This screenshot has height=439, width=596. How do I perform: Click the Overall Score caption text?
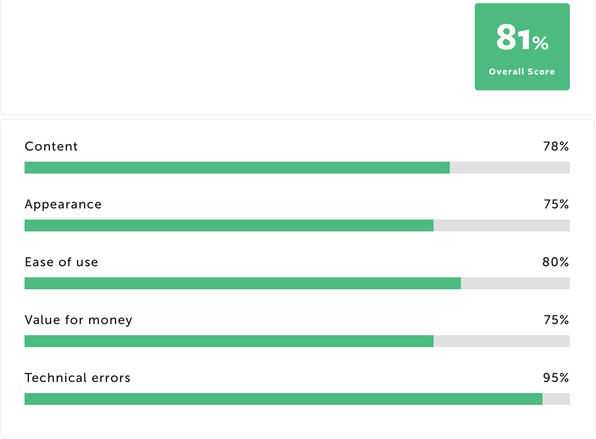coord(522,71)
